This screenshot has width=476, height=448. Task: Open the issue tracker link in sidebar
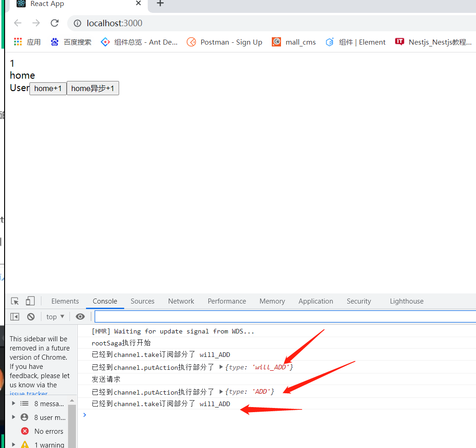[29, 393]
